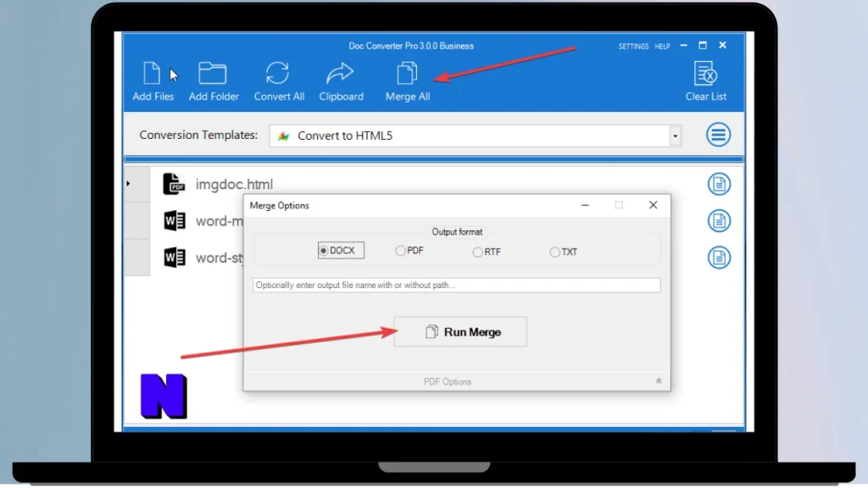This screenshot has height=488, width=868.
Task: Choose PDF output format
Action: point(409,251)
